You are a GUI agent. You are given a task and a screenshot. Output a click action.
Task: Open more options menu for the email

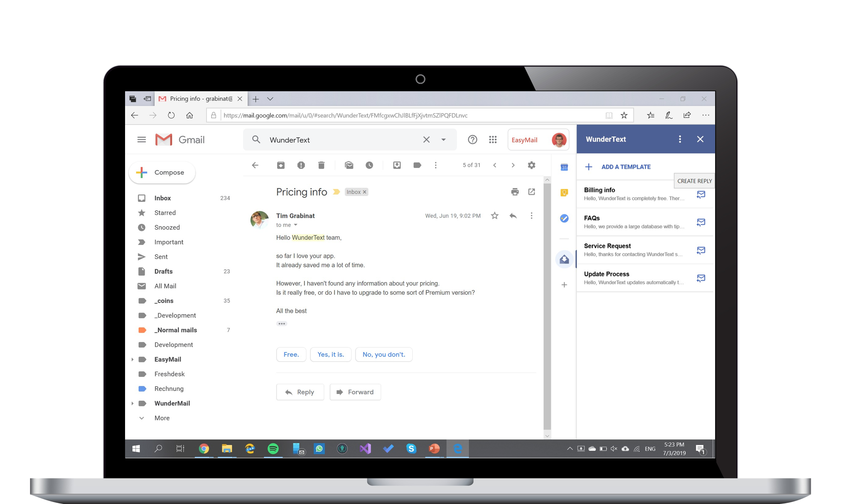[x=531, y=216]
